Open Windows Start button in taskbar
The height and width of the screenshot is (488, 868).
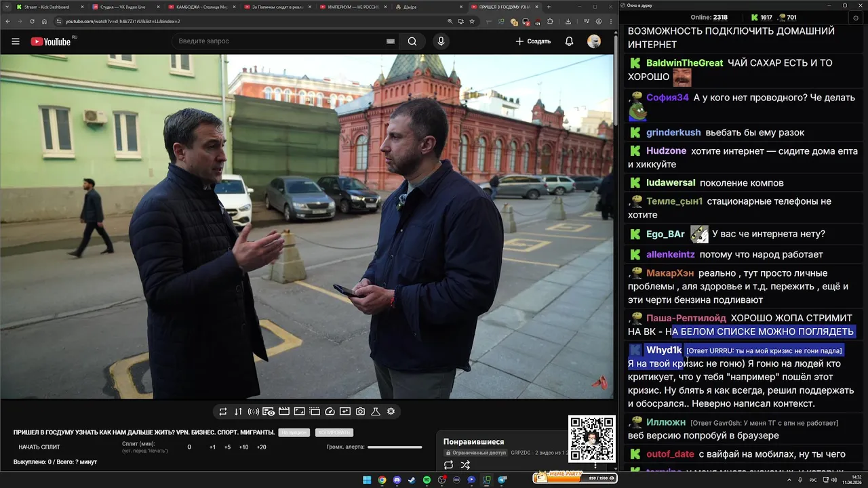(367, 480)
